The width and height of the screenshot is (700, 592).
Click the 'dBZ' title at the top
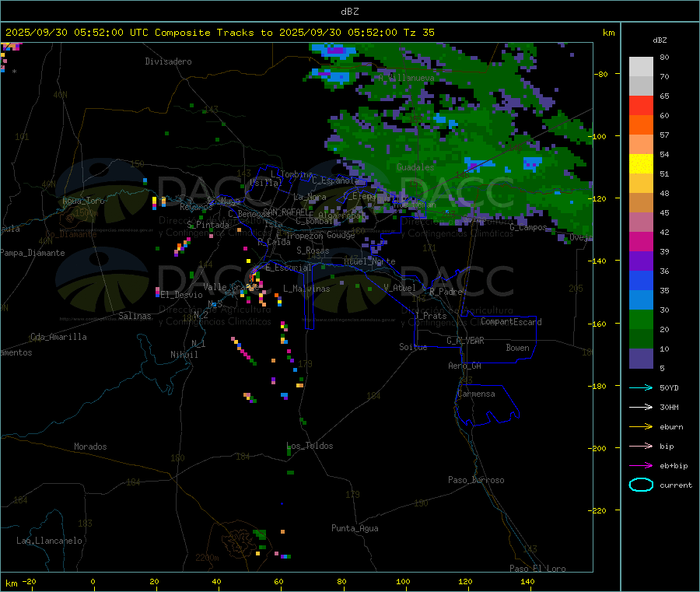point(349,12)
